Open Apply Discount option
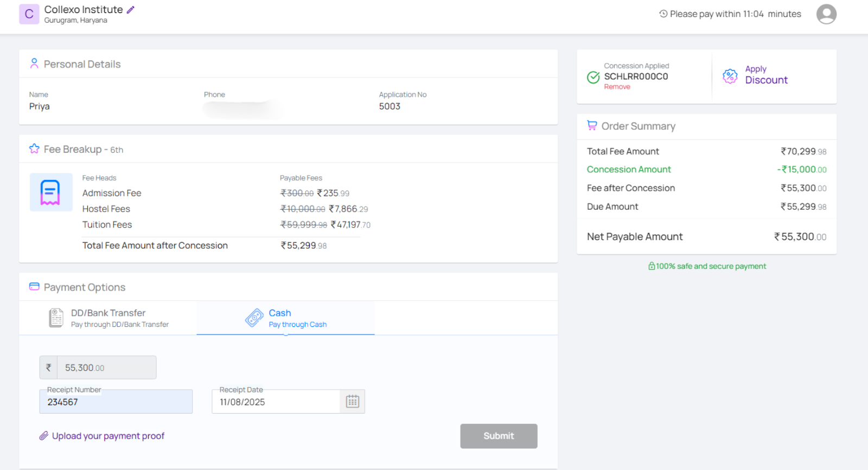Viewport: 868px width, 470px height. coord(765,75)
